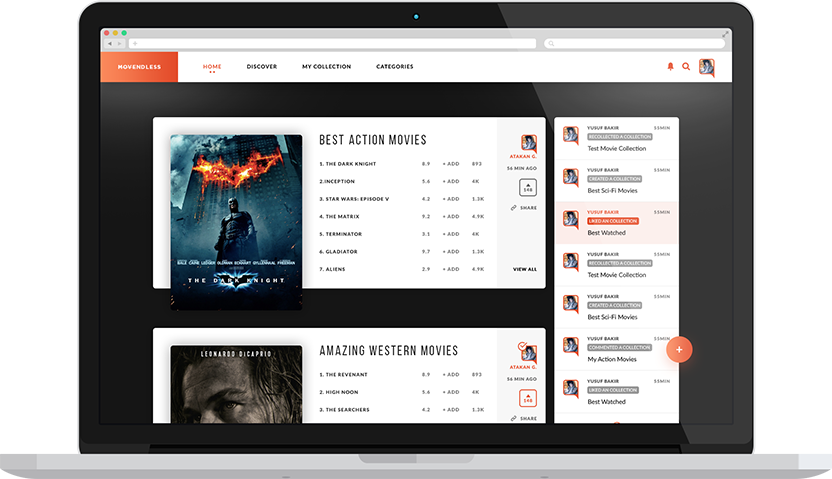Open the new tab plus in browser
832x479 pixels.
(x=135, y=43)
